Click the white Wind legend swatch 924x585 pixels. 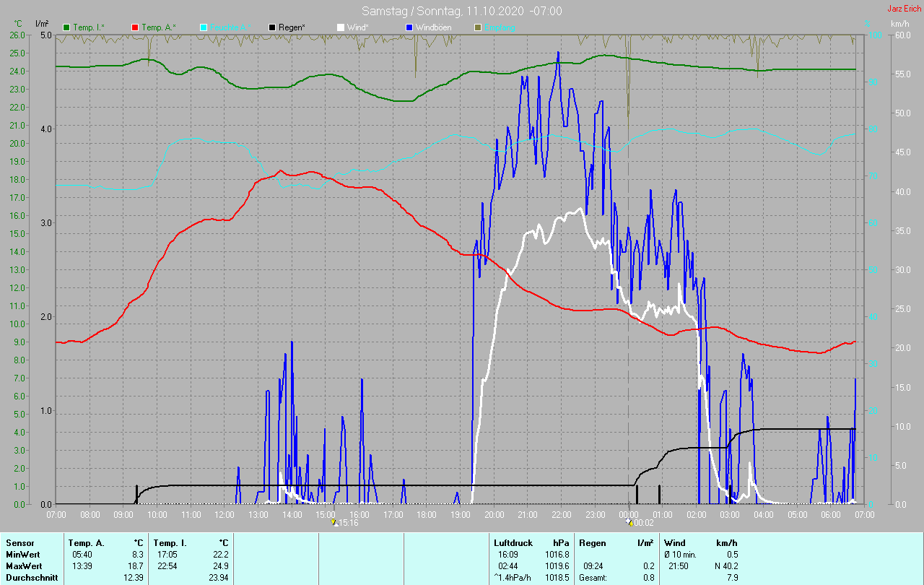point(341,27)
